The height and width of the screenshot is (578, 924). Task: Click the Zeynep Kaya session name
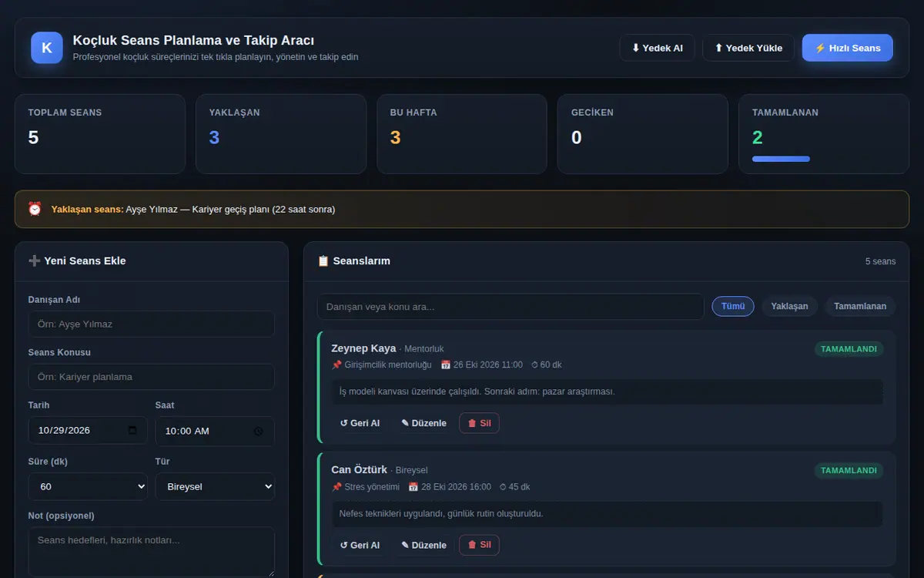363,348
